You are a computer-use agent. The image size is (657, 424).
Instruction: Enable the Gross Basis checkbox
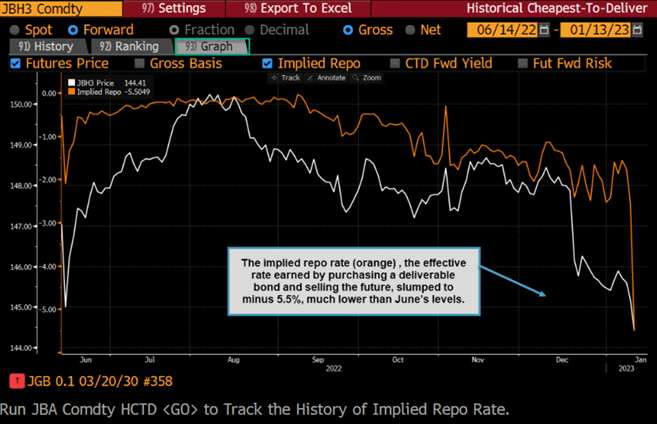(x=141, y=63)
